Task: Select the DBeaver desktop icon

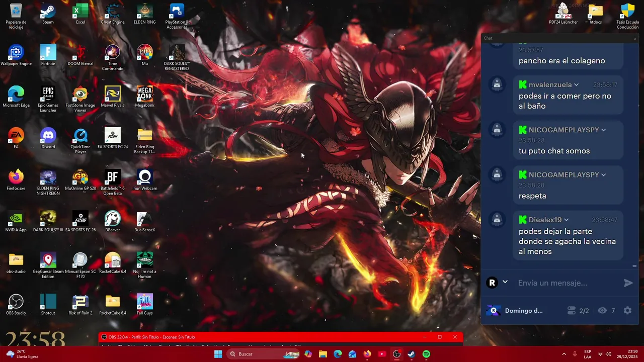Action: tap(113, 221)
